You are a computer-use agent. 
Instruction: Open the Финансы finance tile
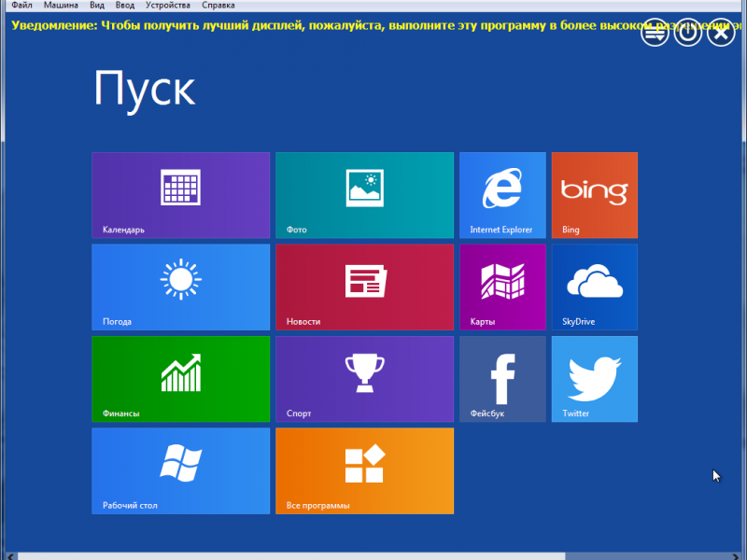click(x=180, y=379)
